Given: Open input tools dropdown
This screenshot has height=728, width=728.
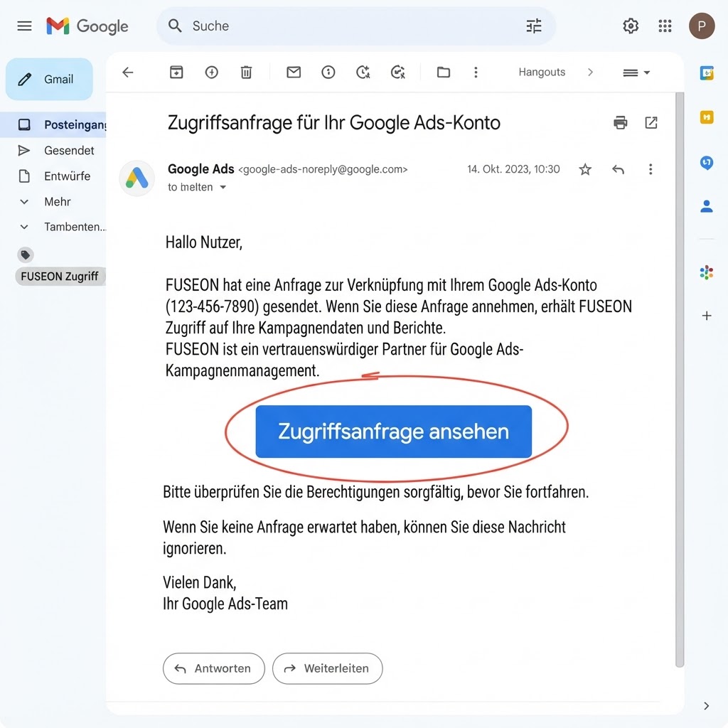Looking at the screenshot, I should 636,73.
